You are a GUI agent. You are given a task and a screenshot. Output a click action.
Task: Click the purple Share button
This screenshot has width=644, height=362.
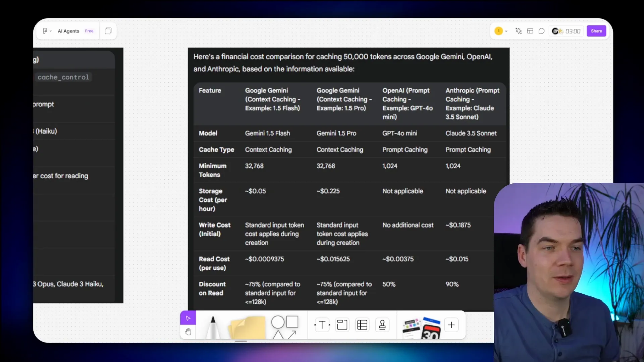pos(596,31)
